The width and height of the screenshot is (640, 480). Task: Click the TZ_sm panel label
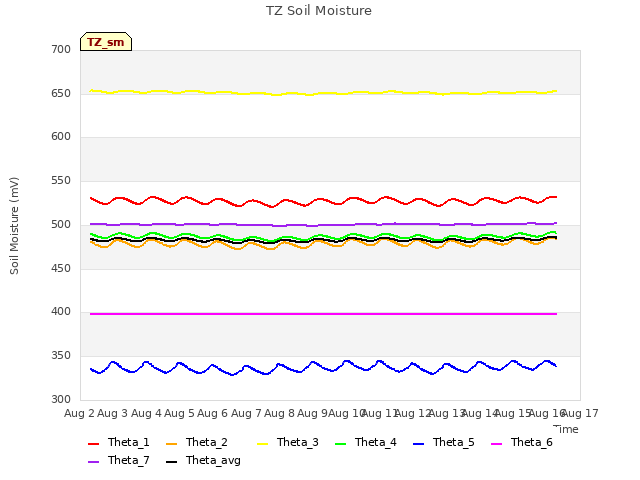click(106, 42)
